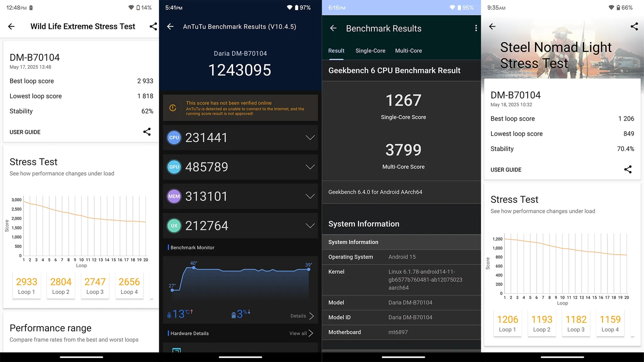
Task: Expand the UX score 212764 row
Action: click(x=310, y=226)
